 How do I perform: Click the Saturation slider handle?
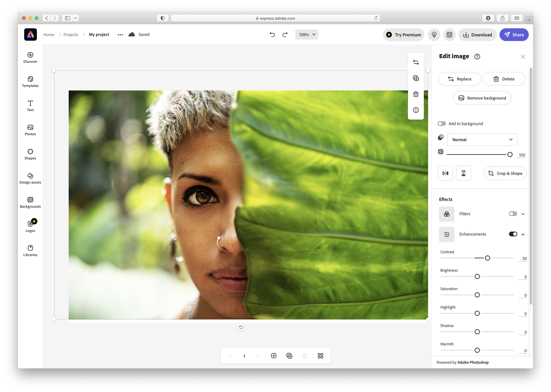[477, 295]
